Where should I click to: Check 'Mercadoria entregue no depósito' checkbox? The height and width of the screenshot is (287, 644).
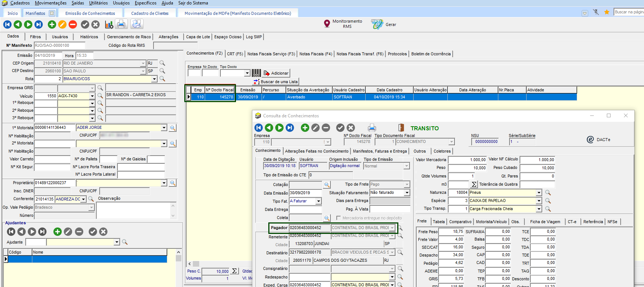[339, 218]
